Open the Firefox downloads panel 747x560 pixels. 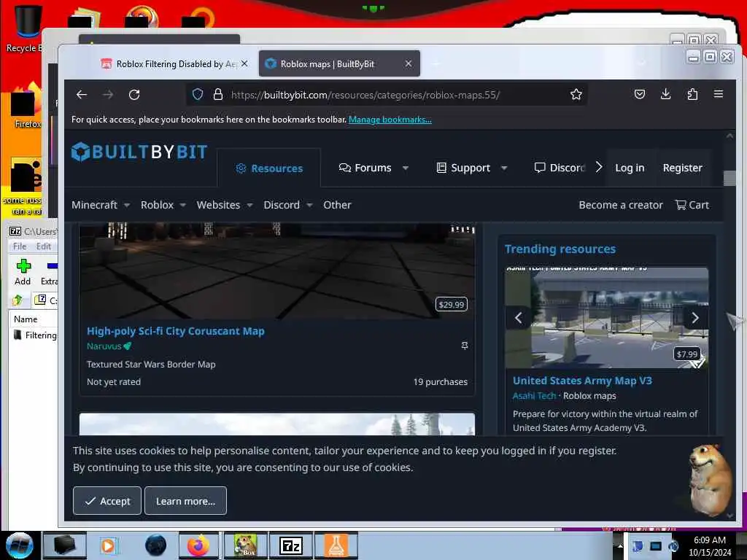point(665,94)
